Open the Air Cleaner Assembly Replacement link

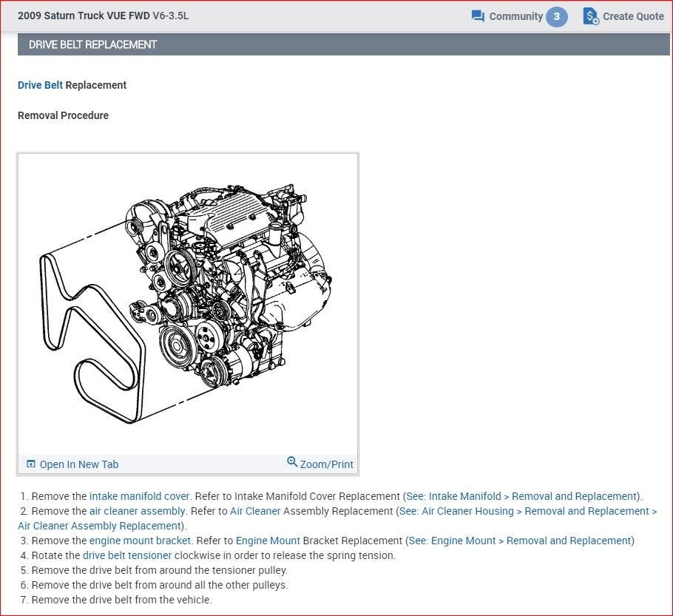pyautogui.click(x=100, y=526)
